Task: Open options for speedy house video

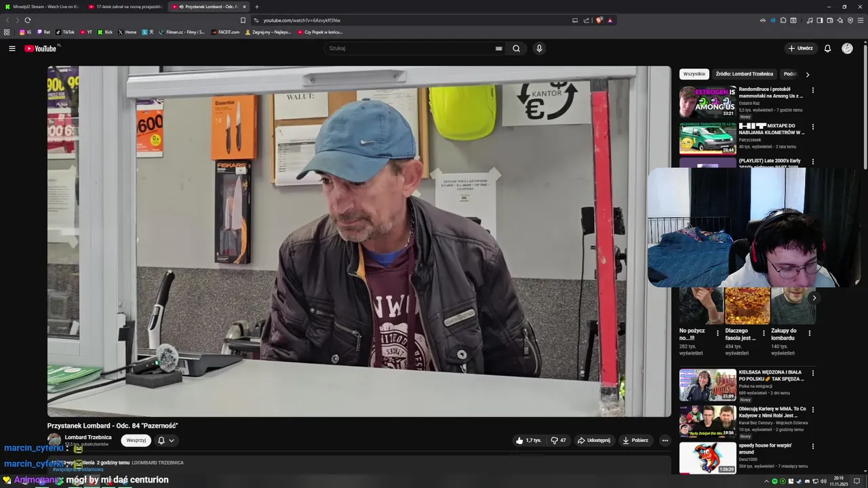Action: coord(813,447)
